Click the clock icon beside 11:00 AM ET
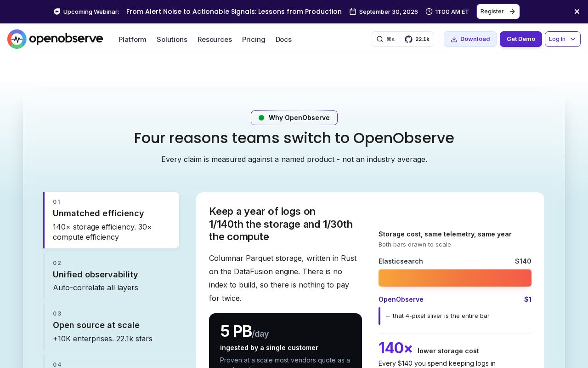 429,11
